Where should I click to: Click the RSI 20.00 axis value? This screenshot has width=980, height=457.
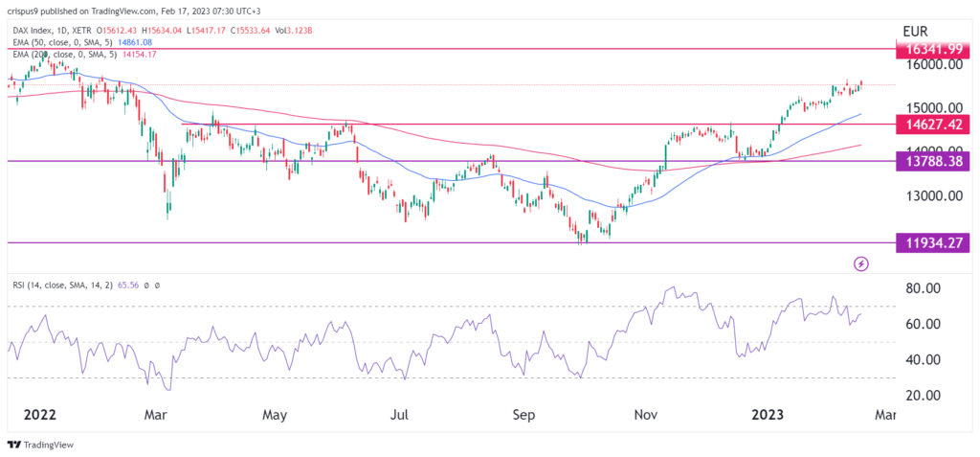(x=922, y=396)
